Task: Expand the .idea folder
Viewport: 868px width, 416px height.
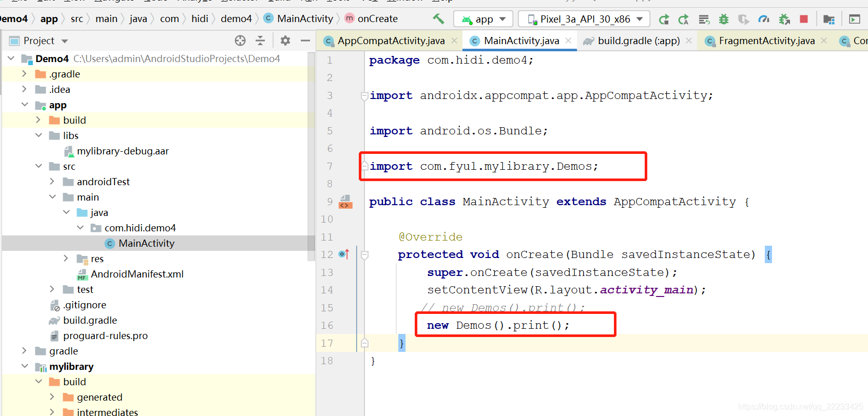Action: pos(24,89)
